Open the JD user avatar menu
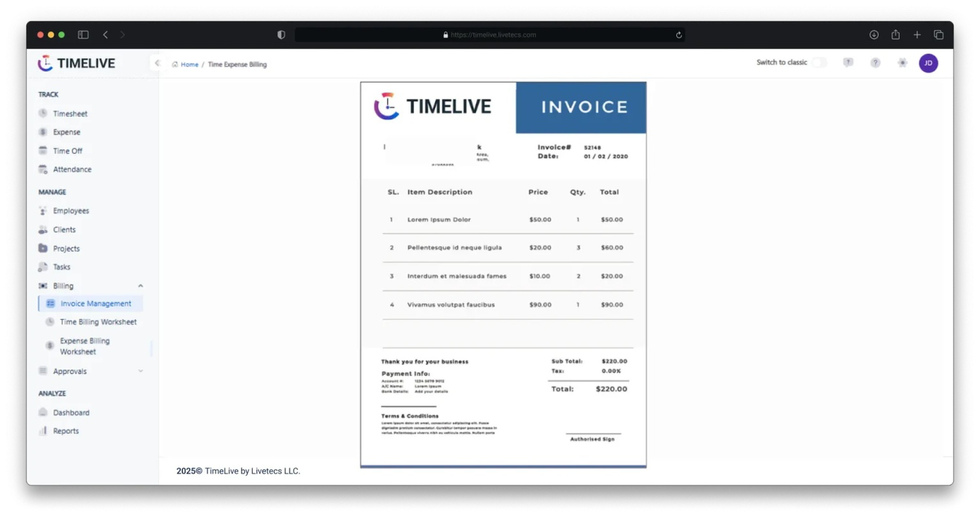Viewport: 980px width, 517px height. click(x=928, y=63)
